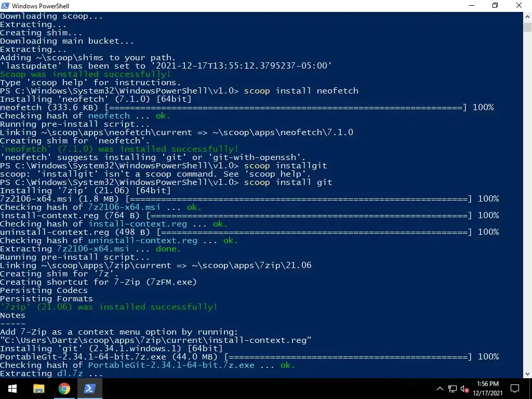Open network status tray icon
Screen dimensions: 532x399
pyautogui.click(x=453, y=389)
